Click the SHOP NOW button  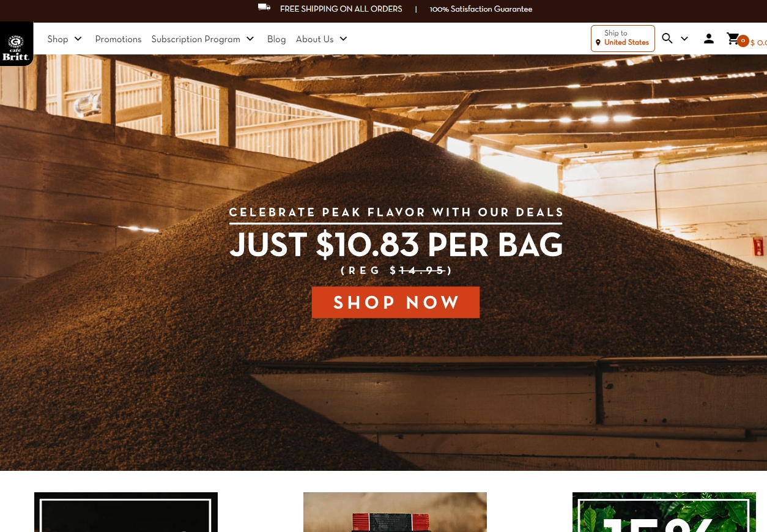point(396,302)
